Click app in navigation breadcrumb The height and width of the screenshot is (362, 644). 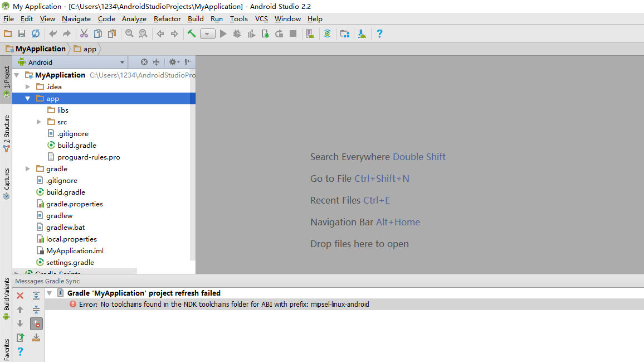[85, 49]
